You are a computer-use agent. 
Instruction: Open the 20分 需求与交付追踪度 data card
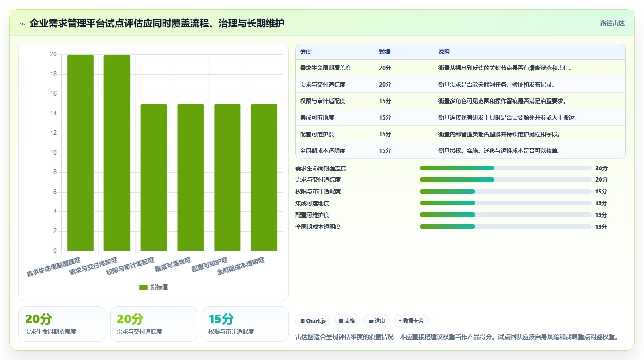coord(154,324)
